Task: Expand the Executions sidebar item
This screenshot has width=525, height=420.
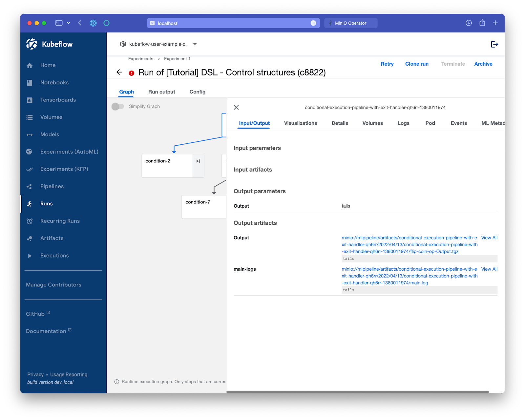Action: (x=30, y=256)
